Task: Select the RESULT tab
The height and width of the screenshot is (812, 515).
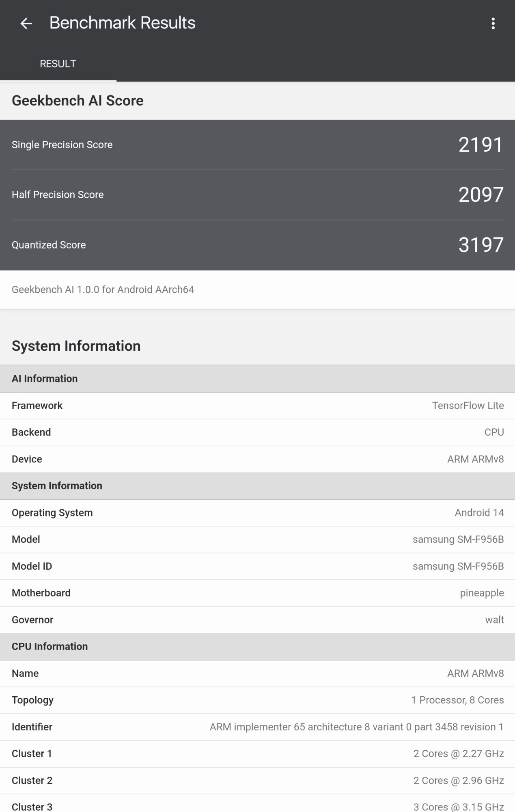Action: [x=58, y=64]
